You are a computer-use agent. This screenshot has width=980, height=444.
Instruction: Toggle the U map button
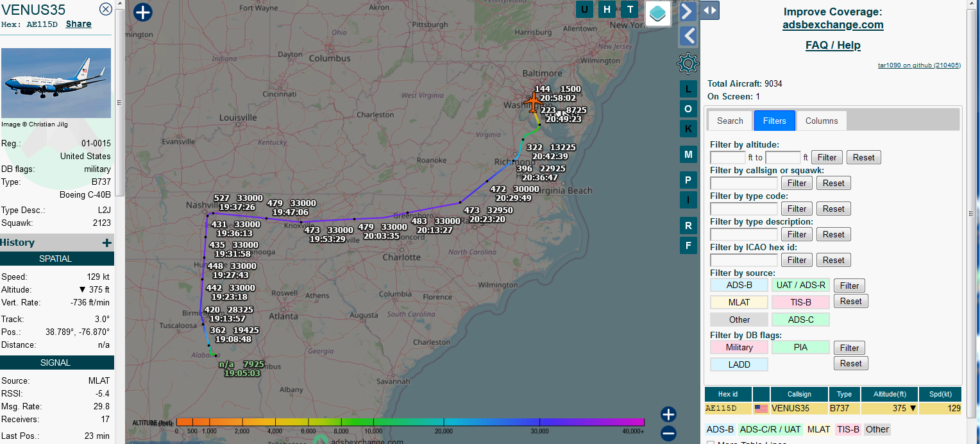584,9
